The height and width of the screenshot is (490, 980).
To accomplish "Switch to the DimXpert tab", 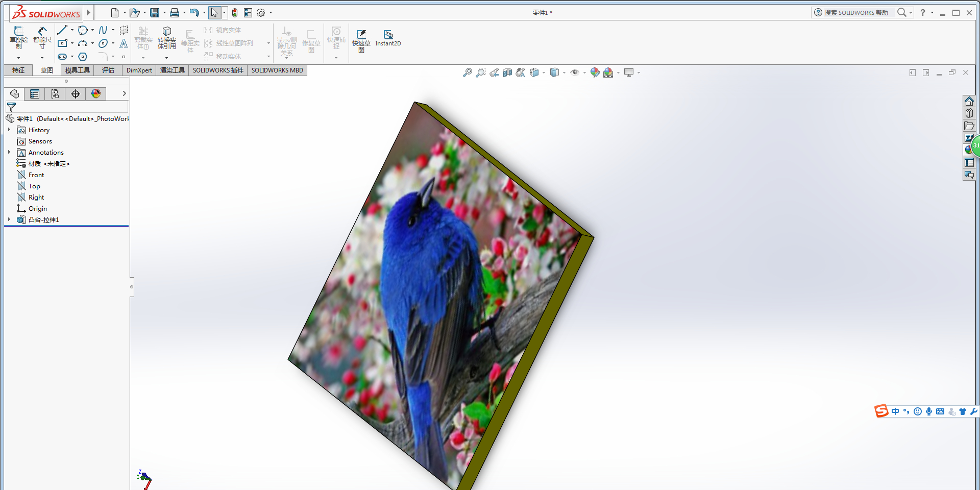I will tap(139, 70).
